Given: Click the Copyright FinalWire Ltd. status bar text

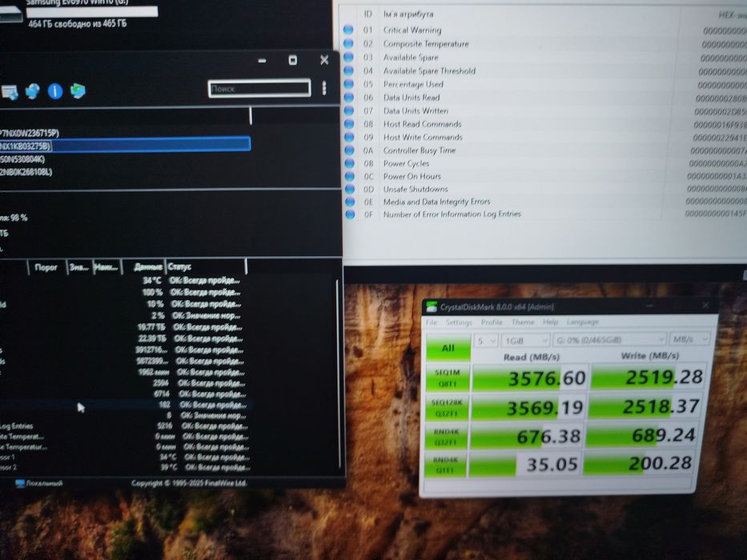Looking at the screenshot, I should click(x=189, y=483).
